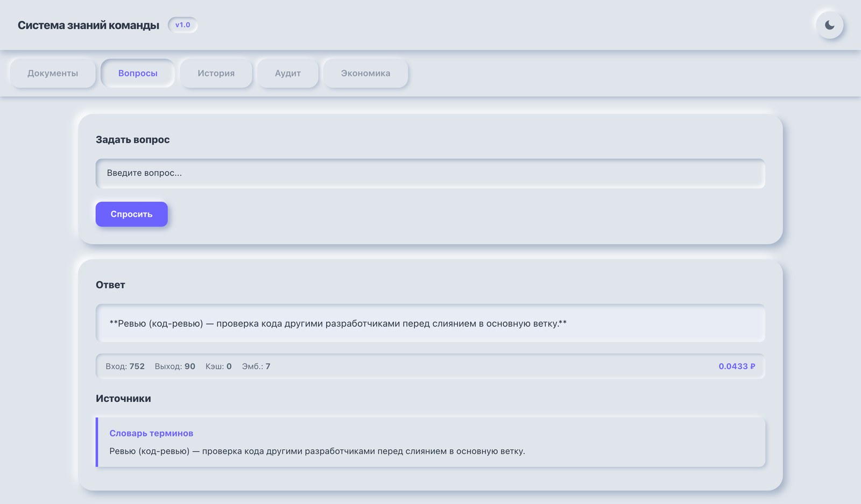Open the Экономика tab
861x504 pixels.
click(365, 73)
